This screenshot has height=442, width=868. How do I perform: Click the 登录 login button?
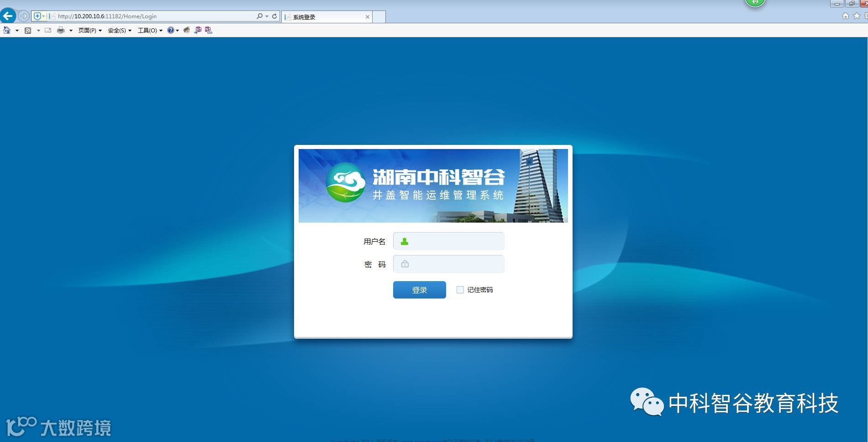click(x=420, y=290)
